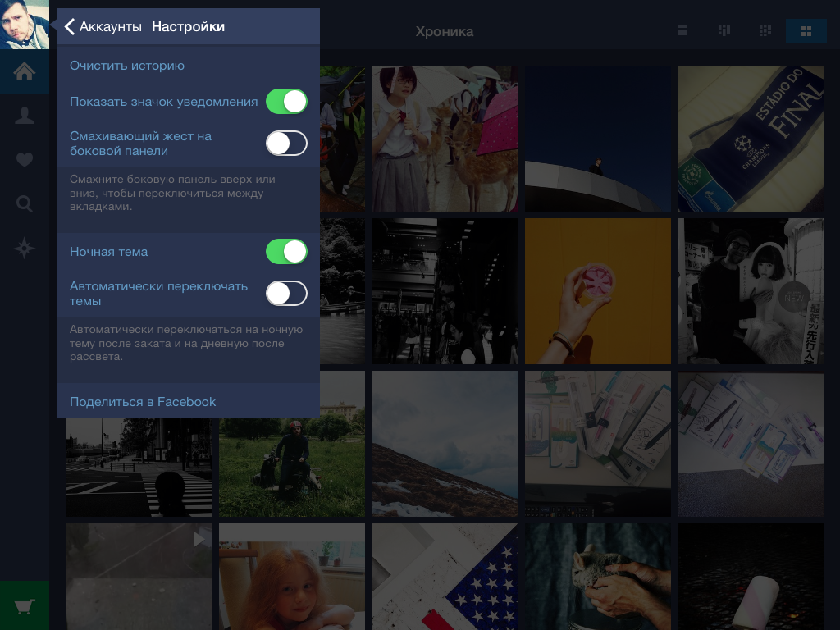This screenshot has height=630, width=840.
Task: Open the American flag photo
Action: [x=445, y=577]
